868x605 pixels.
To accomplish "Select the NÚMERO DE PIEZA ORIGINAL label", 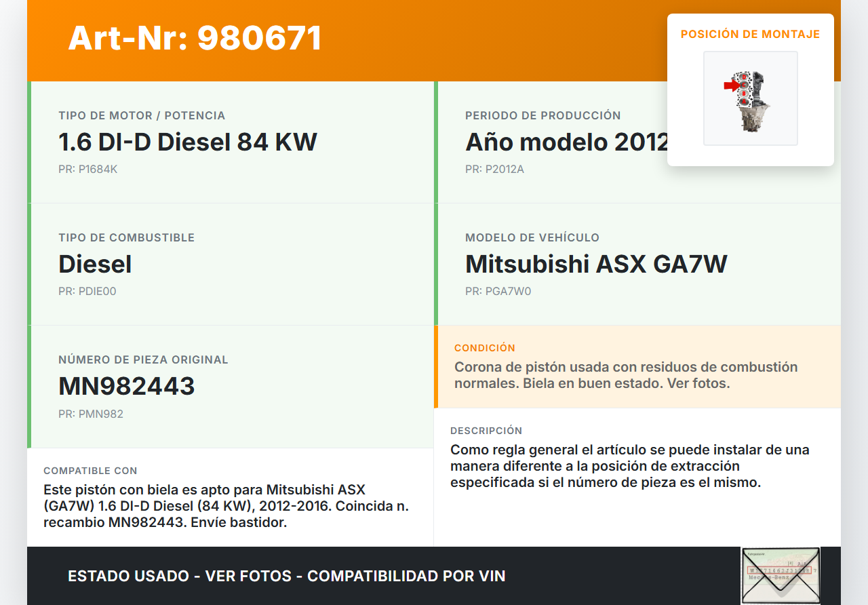I will pos(144,359).
